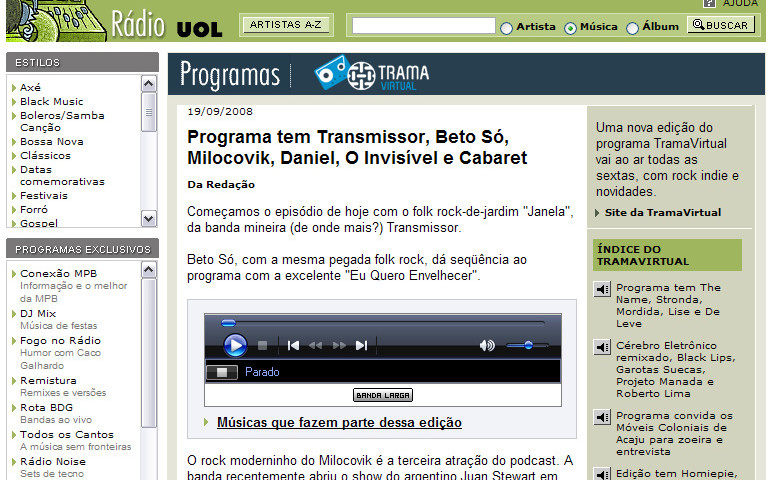Open Músicas que fazem parte dessa edição
771x480 pixels.
coord(339,422)
